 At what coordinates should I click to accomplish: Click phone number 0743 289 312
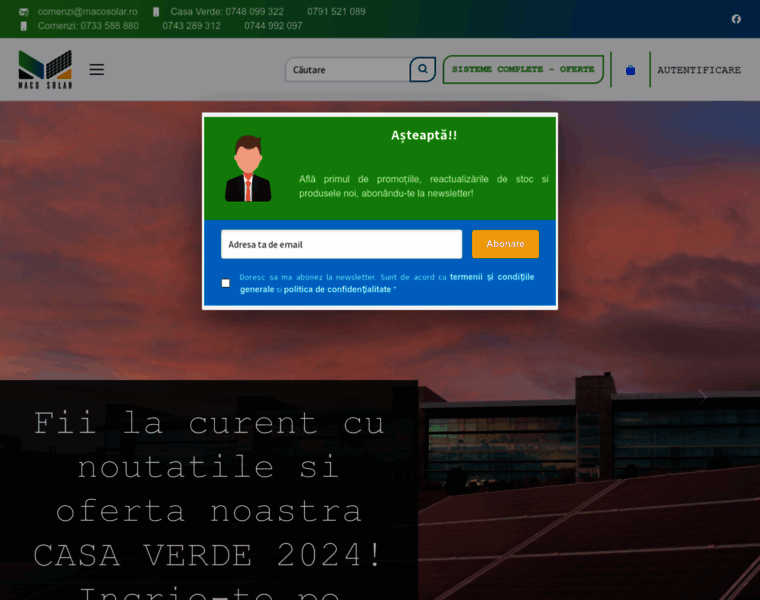[191, 26]
